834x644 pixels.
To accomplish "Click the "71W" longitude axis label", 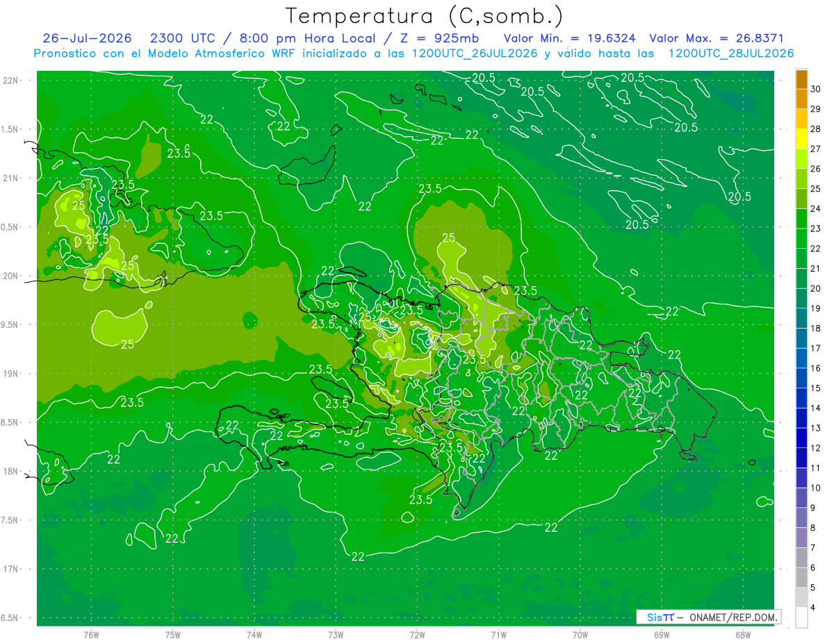I will point(498,635).
